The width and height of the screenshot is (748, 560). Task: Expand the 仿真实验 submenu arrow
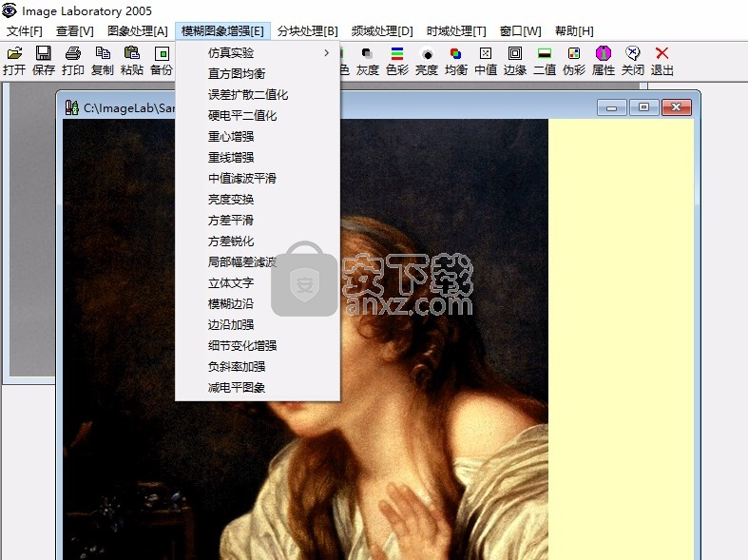pos(326,53)
